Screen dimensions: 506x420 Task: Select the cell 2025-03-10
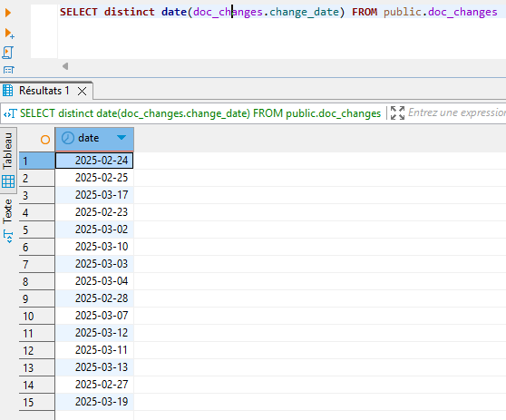(x=94, y=247)
